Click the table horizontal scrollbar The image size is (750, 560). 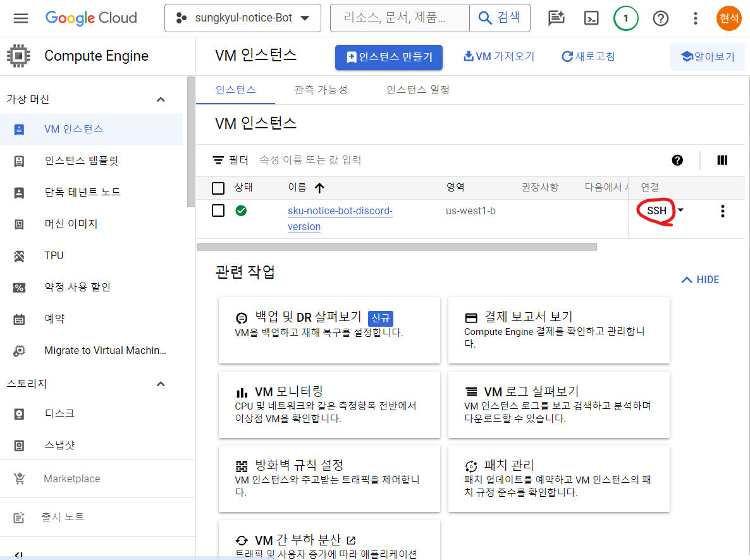[x=397, y=247]
